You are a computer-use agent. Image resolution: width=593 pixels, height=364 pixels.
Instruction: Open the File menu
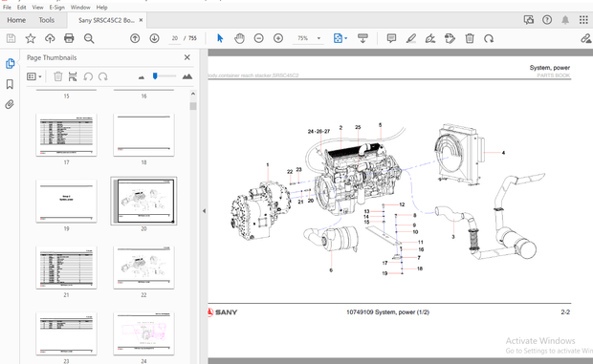7,8
